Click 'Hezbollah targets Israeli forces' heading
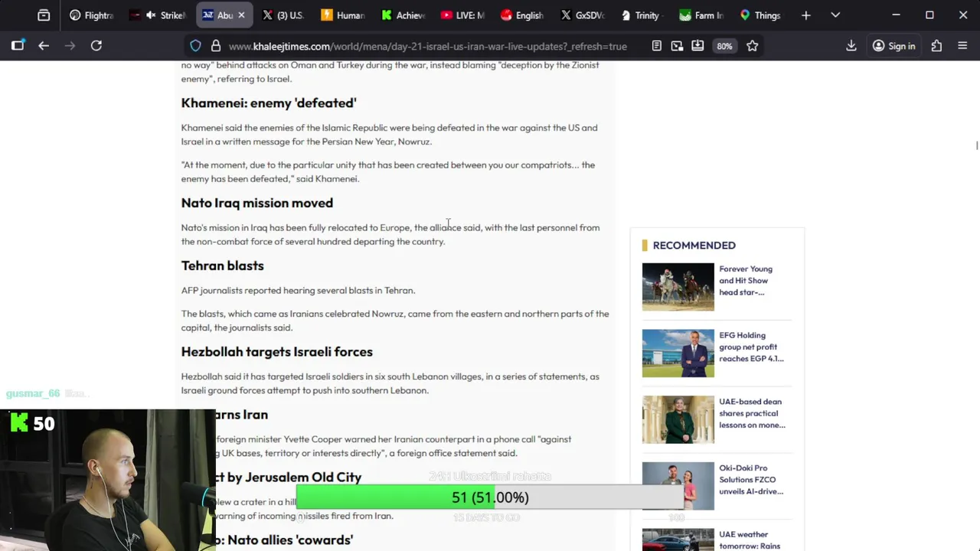 (277, 352)
